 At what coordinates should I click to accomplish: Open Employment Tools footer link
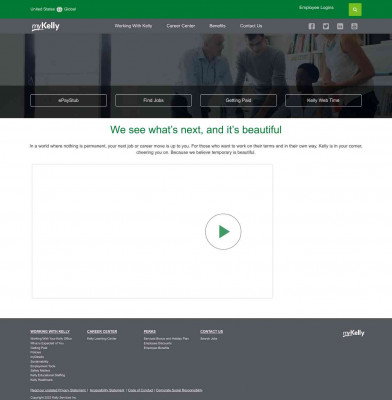[43, 366]
